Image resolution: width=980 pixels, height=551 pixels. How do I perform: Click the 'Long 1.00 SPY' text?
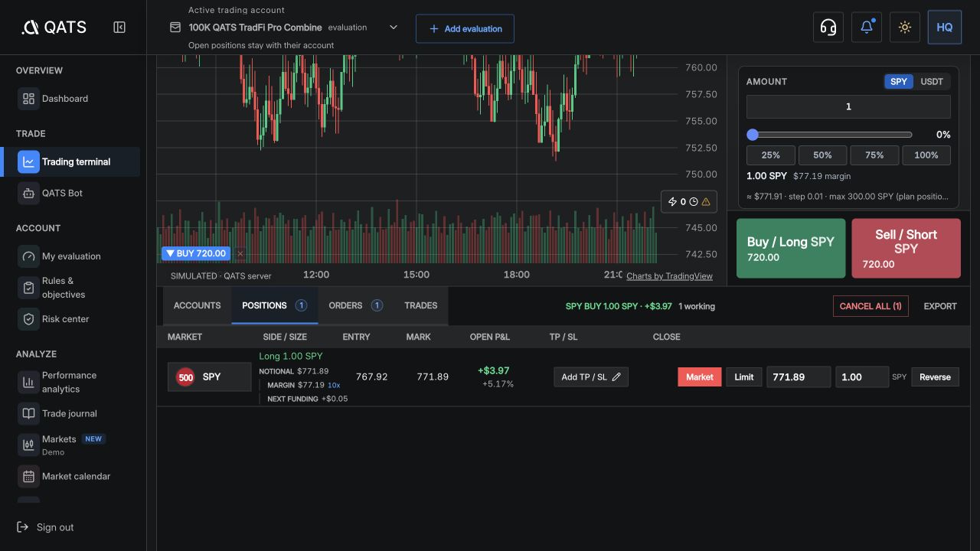(291, 356)
